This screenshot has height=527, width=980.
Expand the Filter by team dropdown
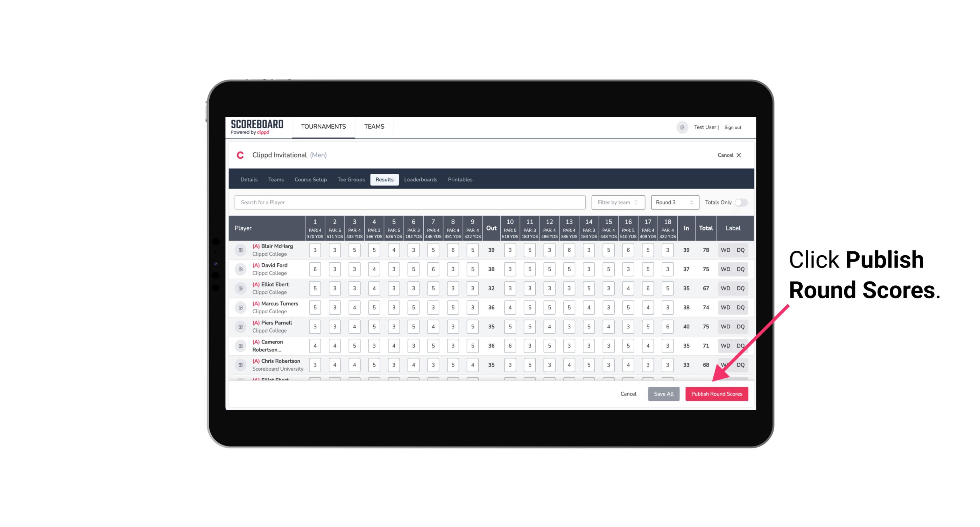[x=616, y=202]
